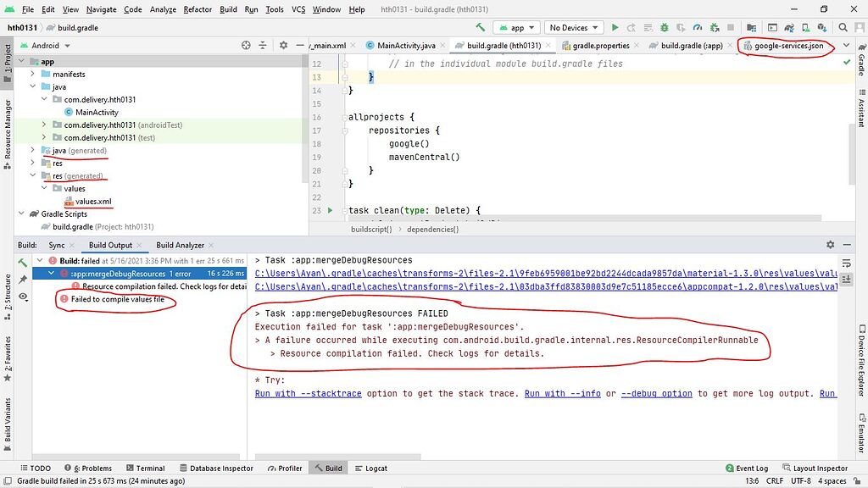This screenshot has width=868, height=488.
Task: Run the app with the green Run button
Action: click(615, 27)
